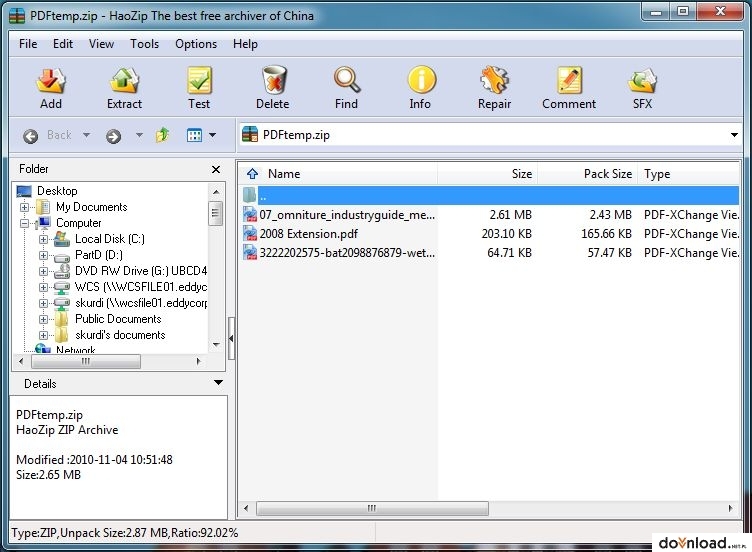
Task: Click the Forward navigation arrow
Action: (113, 137)
